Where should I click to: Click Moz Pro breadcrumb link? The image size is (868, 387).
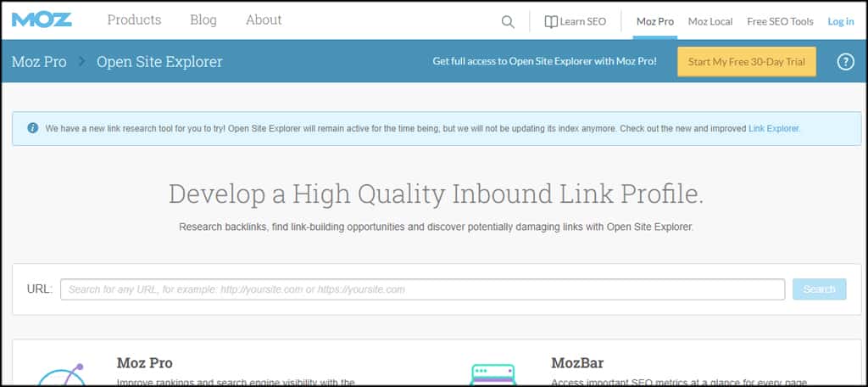39,62
